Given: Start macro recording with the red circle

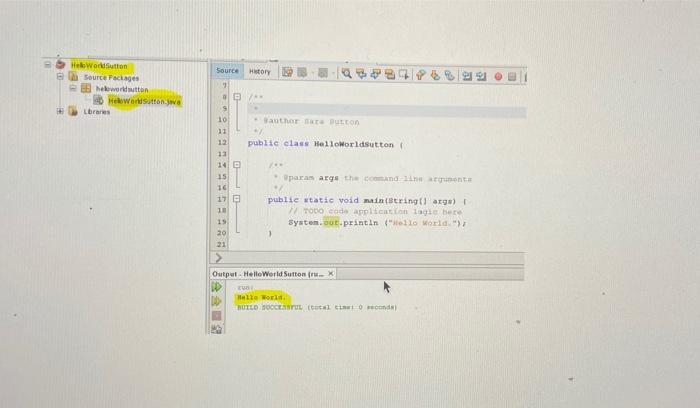Looking at the screenshot, I should (x=498, y=76).
